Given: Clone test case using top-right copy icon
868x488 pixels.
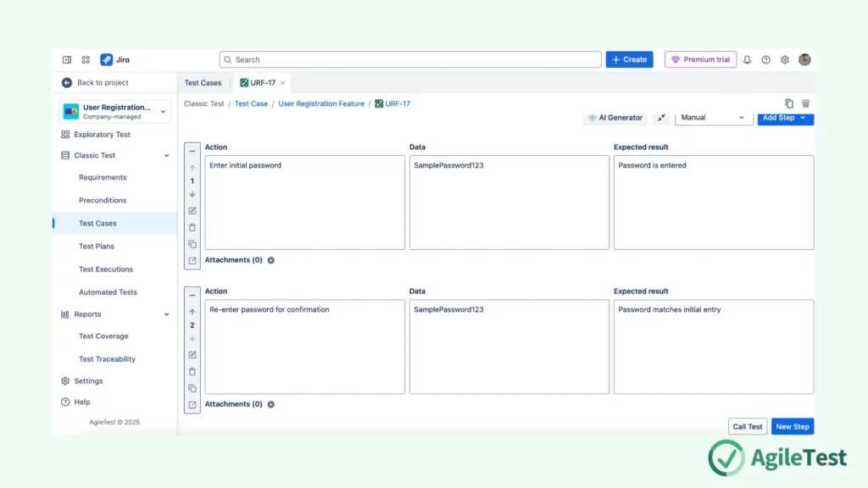Looking at the screenshot, I should click(789, 103).
